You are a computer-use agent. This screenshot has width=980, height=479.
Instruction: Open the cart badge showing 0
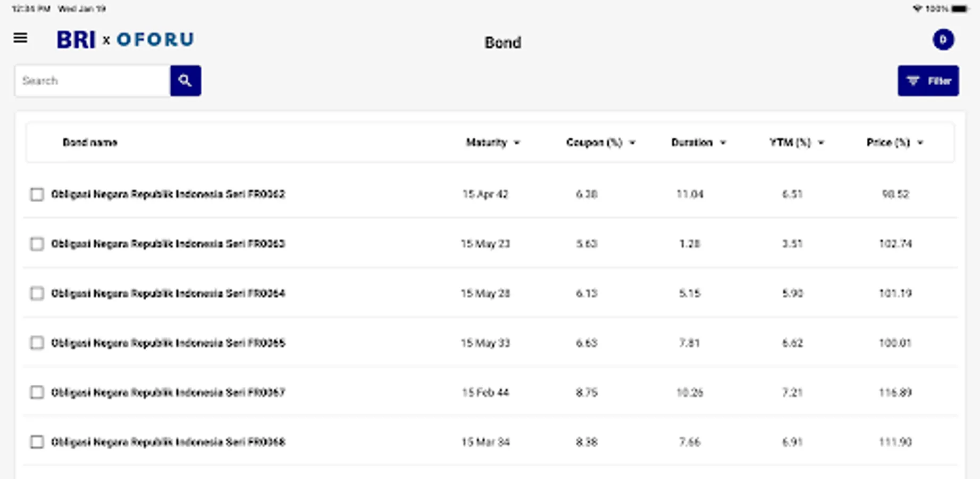(x=943, y=40)
